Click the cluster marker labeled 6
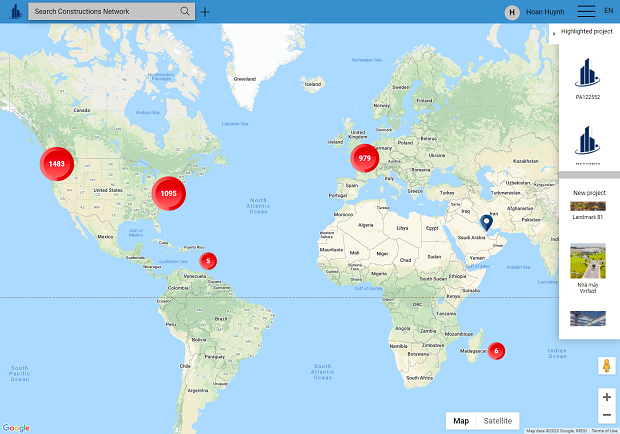620x434 pixels. [x=496, y=351]
